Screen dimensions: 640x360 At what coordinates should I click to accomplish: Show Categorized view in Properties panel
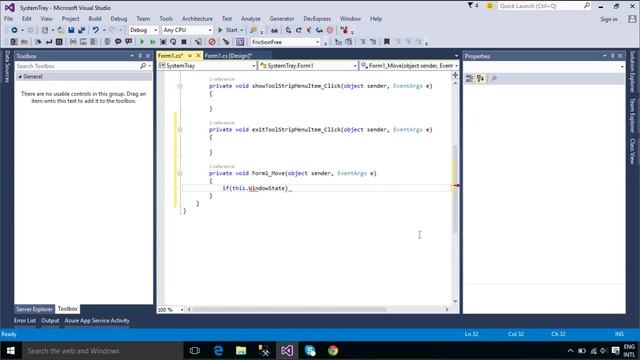[469, 78]
